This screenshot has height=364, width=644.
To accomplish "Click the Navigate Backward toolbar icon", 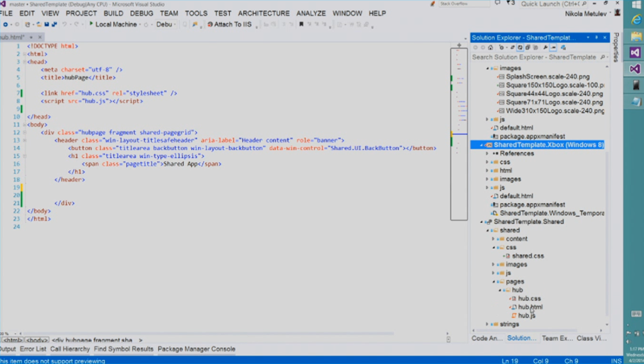I will pos(5,25).
